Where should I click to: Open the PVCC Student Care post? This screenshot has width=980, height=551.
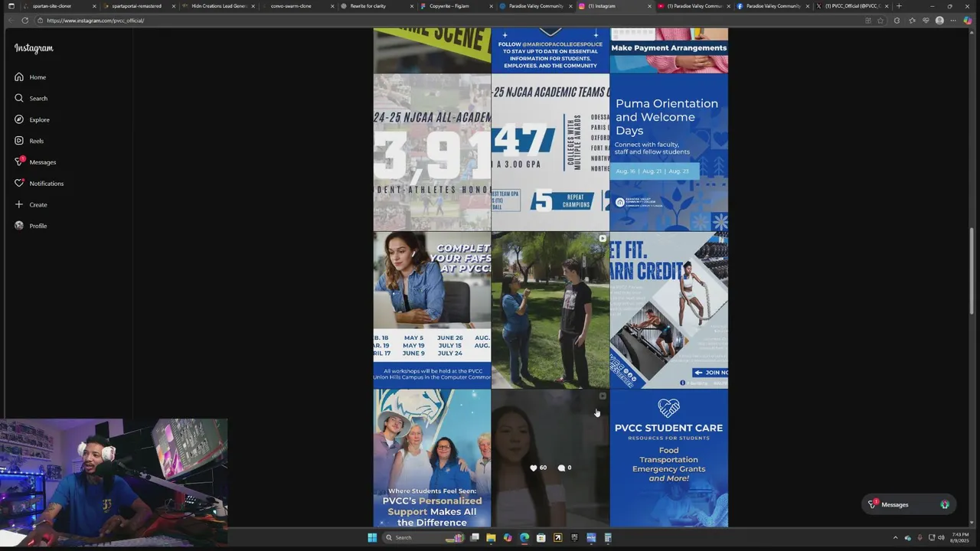pos(669,458)
